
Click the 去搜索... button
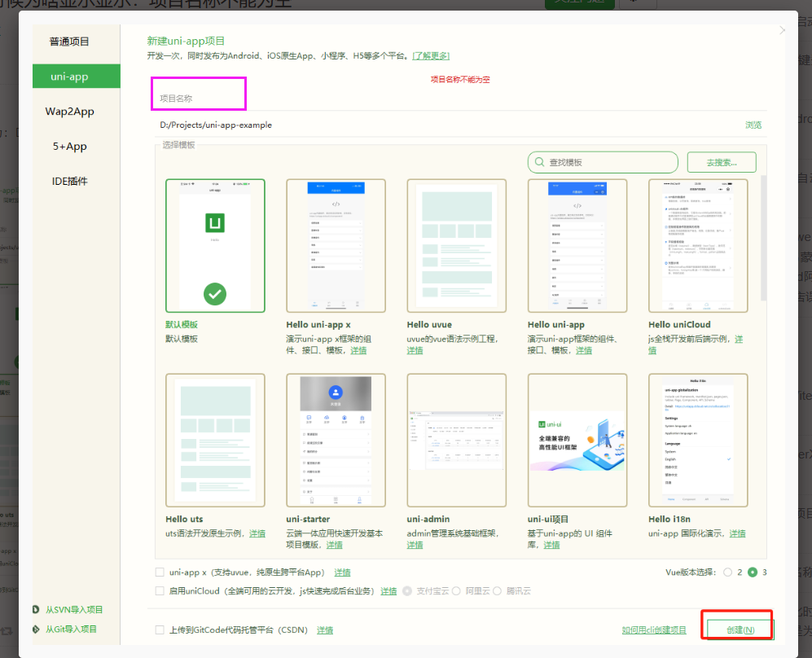point(722,162)
